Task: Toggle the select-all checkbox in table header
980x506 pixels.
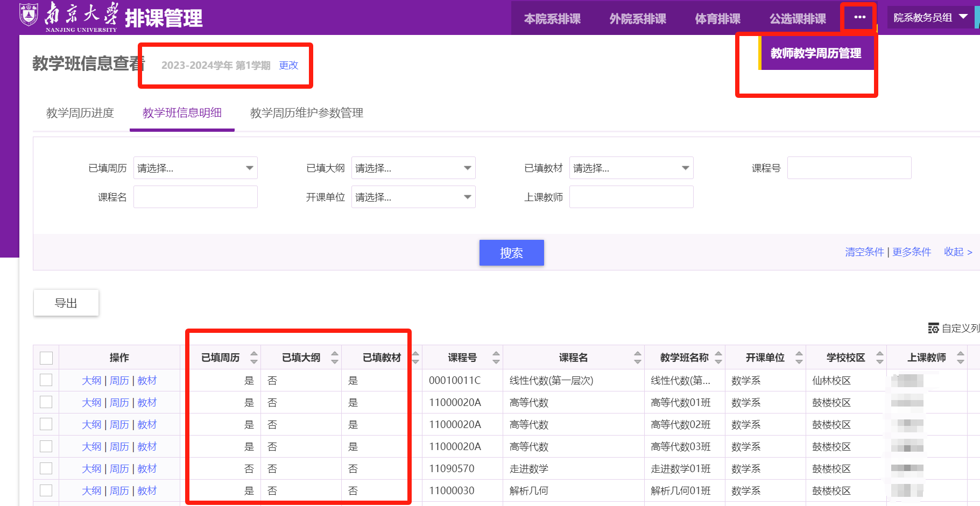Action: pos(46,358)
